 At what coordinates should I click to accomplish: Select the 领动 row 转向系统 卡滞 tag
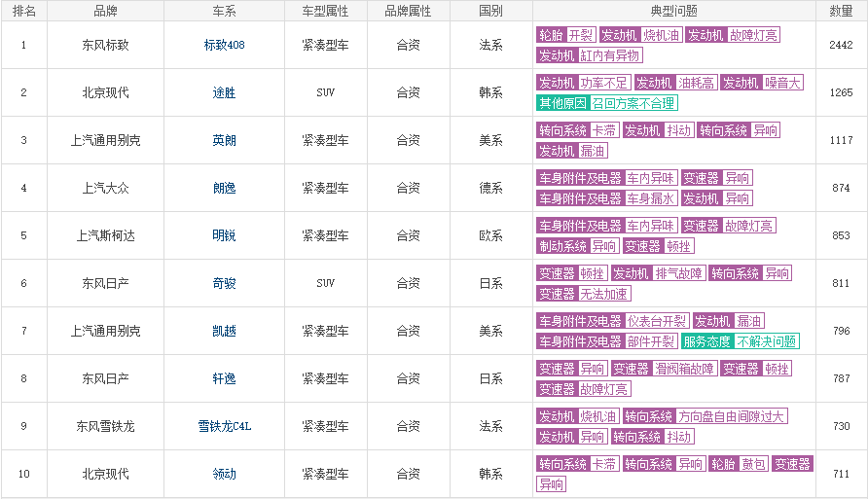click(578, 463)
